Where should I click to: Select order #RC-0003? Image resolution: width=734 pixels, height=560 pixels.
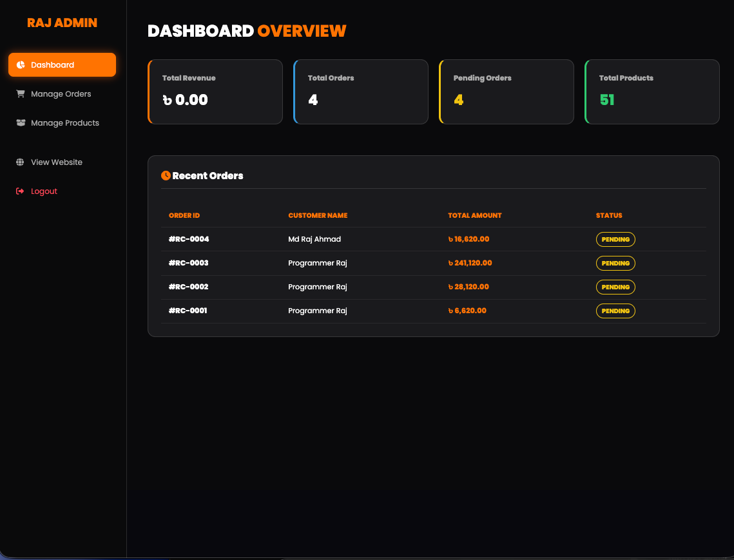189,263
